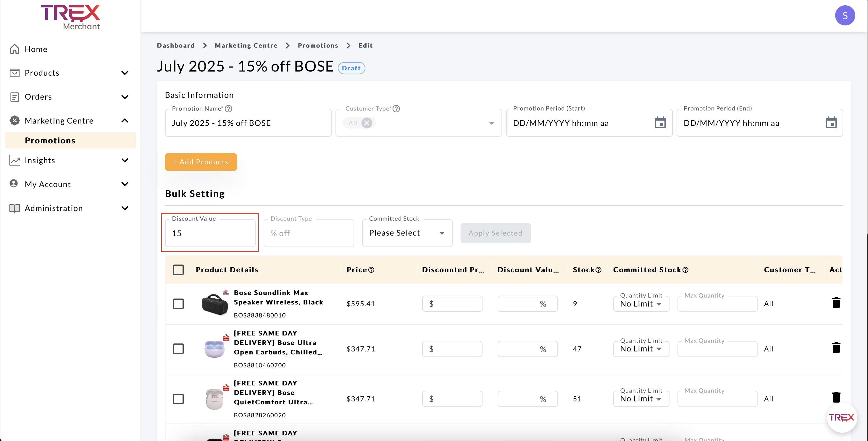
Task: Open Quantity Limit dropdown for Soundlink Max
Action: coord(640,304)
